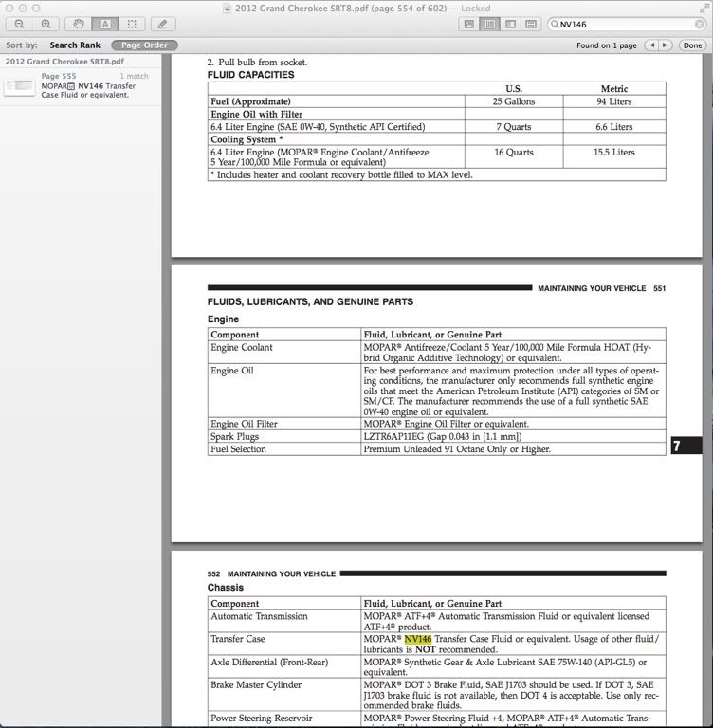
Task: Click the 'Chassis' section heading
Action: click(x=226, y=588)
